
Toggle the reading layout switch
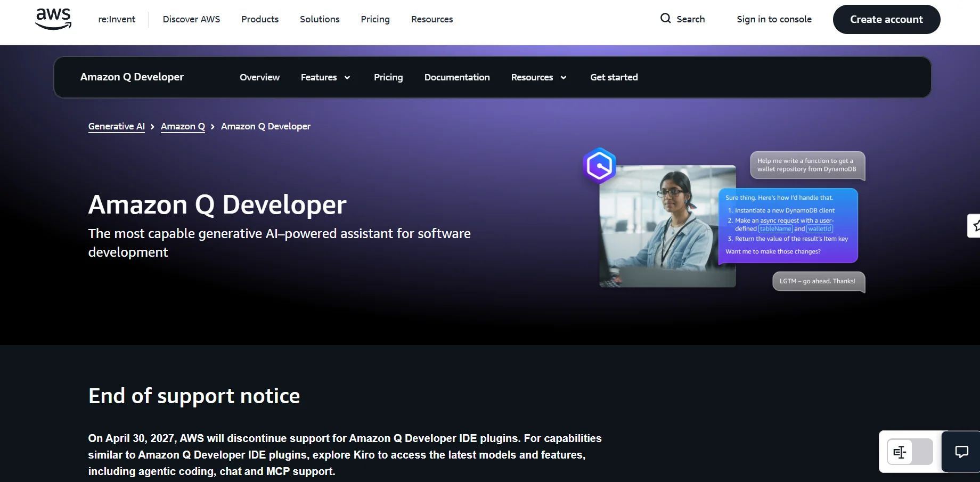910,452
